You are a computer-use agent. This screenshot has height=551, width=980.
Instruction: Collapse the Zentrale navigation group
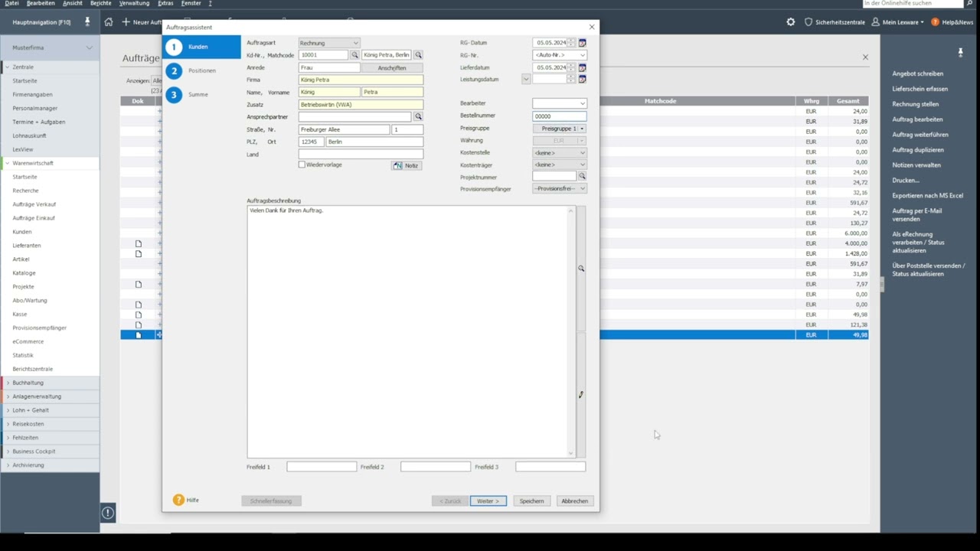(x=8, y=67)
